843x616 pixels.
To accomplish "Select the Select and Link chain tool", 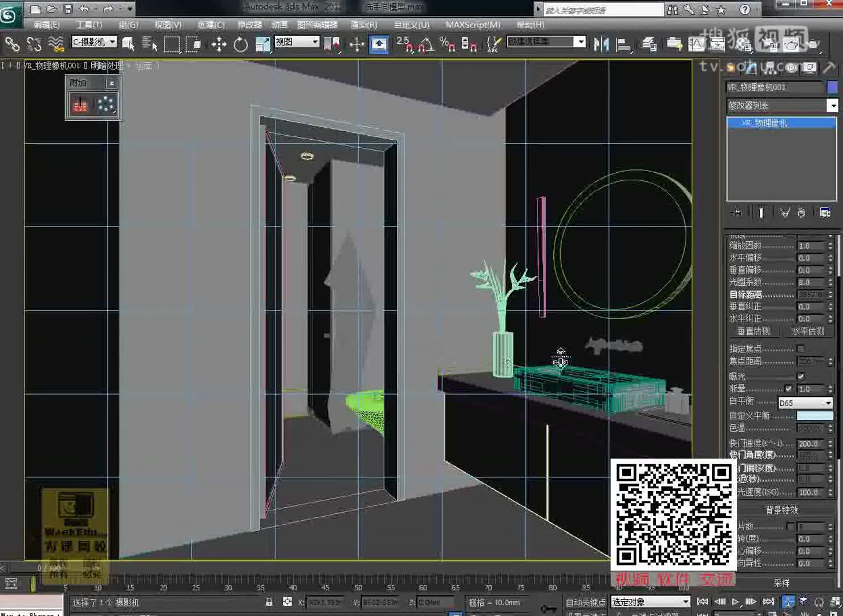I will 12,44.
